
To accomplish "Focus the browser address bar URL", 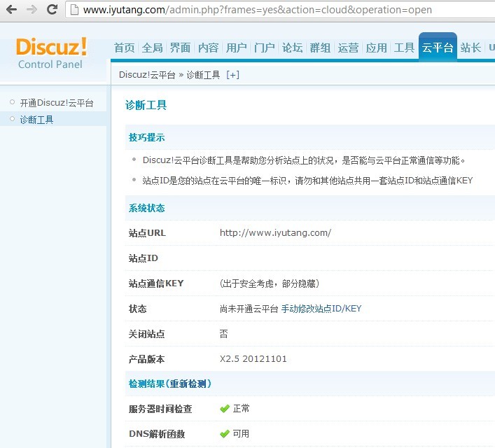I will tap(257, 10).
